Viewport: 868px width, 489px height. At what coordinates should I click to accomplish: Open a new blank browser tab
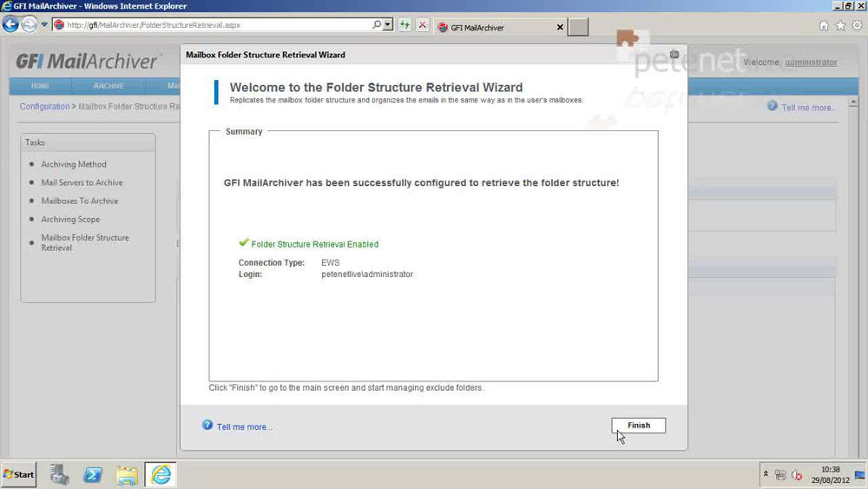point(578,27)
